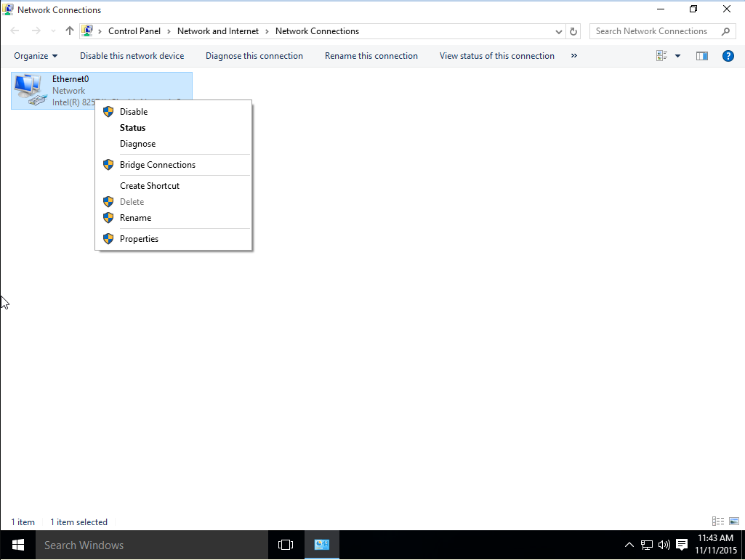The image size is (745, 560).
Task: Open Windows Start menu
Action: [17, 545]
